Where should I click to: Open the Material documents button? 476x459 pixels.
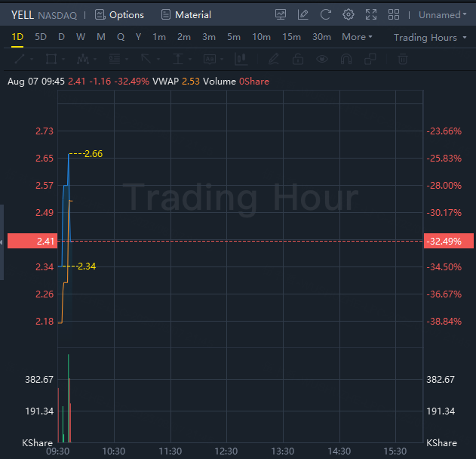186,15
